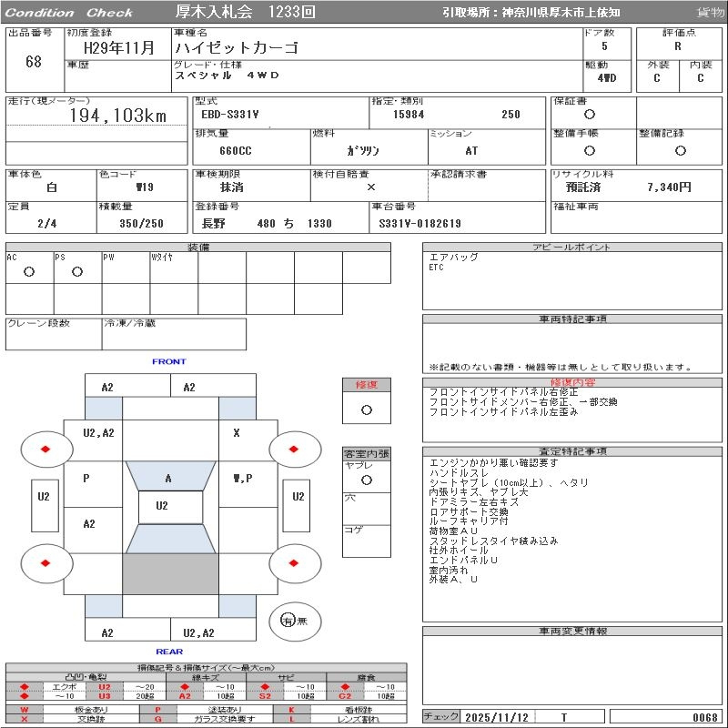Click the gray rear cargo area

(x=170, y=574)
